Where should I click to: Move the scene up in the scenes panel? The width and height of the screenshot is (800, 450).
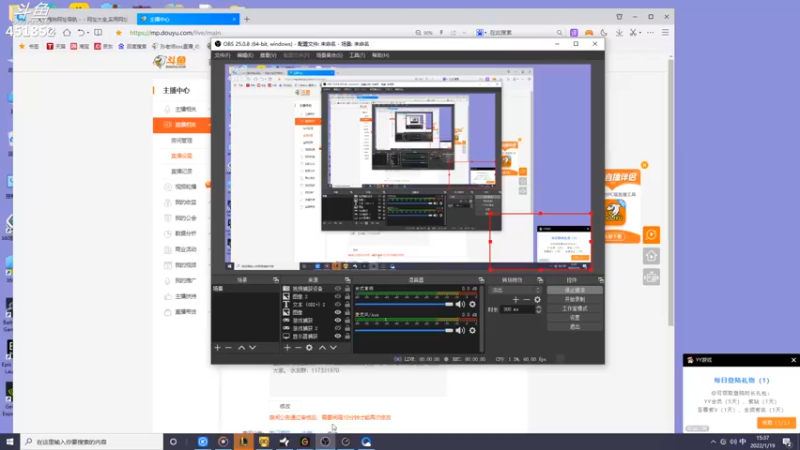(x=241, y=347)
